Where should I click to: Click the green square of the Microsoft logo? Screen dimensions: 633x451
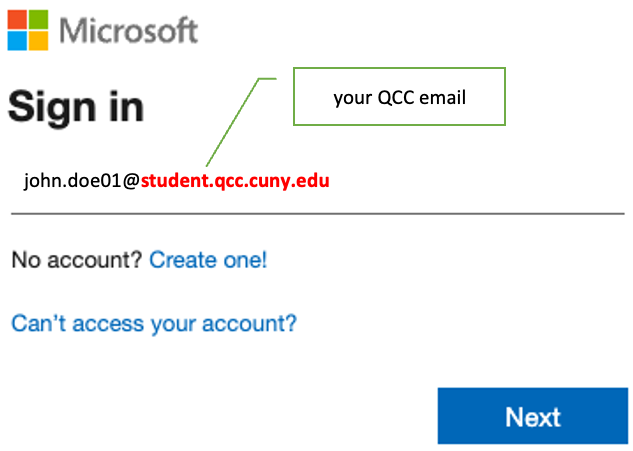point(38,20)
